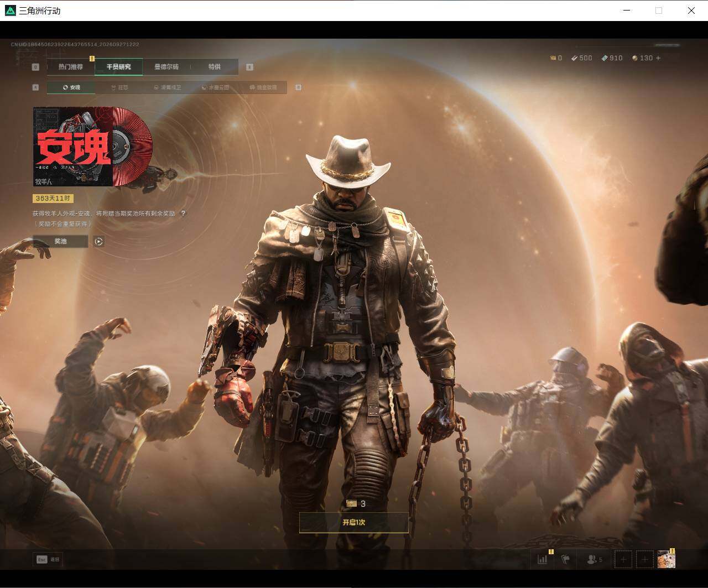The height and width of the screenshot is (588, 708).
Task: Open the bar chart stats icon
Action: coord(543,559)
